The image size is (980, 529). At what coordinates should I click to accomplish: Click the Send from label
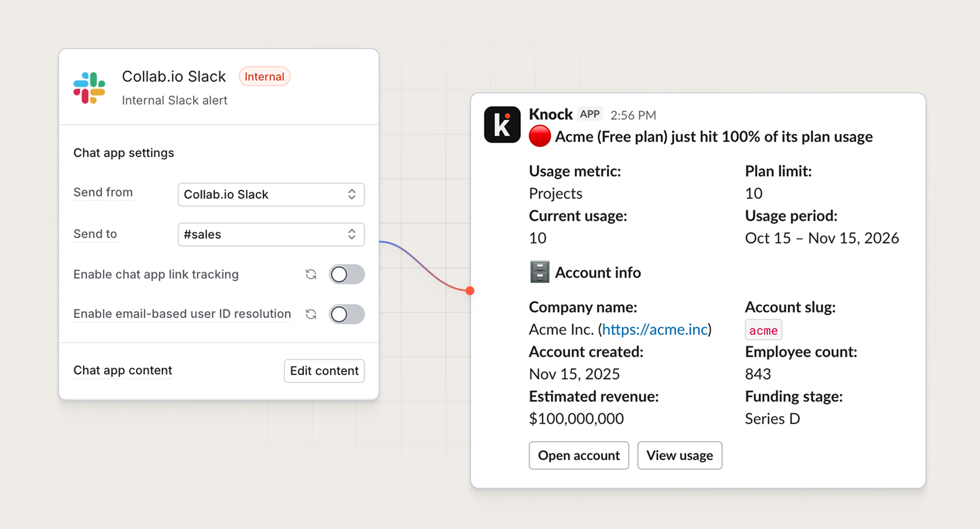coord(103,193)
